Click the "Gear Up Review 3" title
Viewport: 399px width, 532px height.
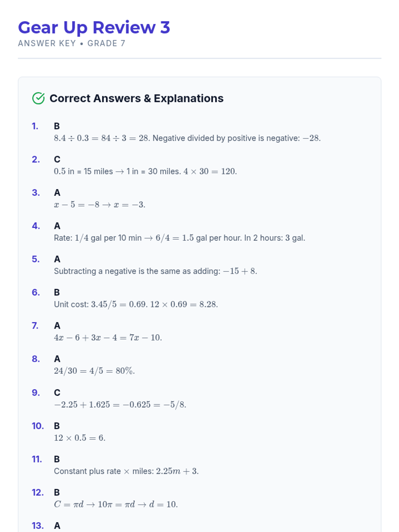[x=94, y=27]
